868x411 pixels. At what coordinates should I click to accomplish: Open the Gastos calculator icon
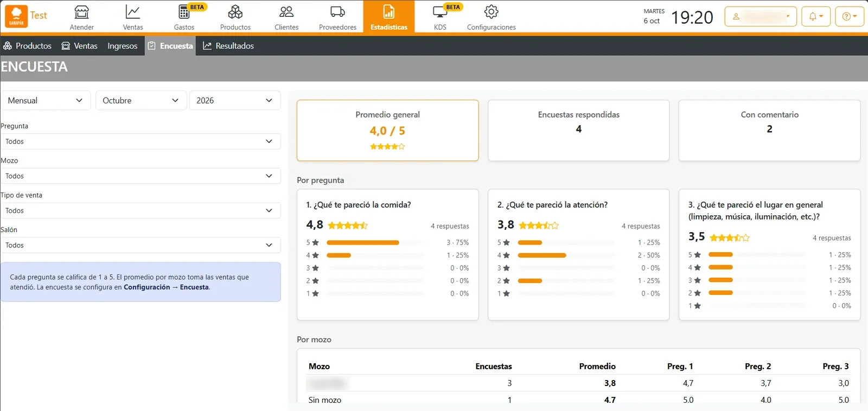click(184, 12)
